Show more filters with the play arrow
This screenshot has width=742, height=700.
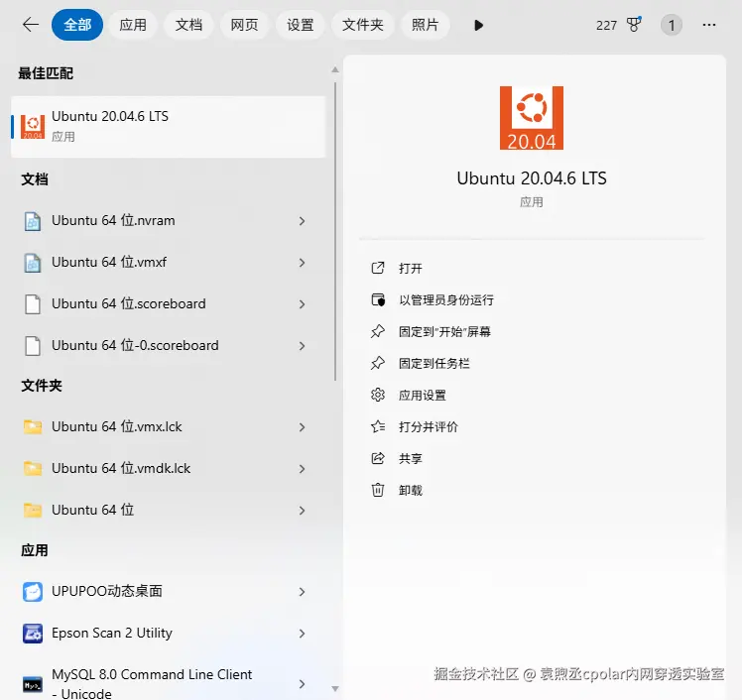[x=478, y=25]
